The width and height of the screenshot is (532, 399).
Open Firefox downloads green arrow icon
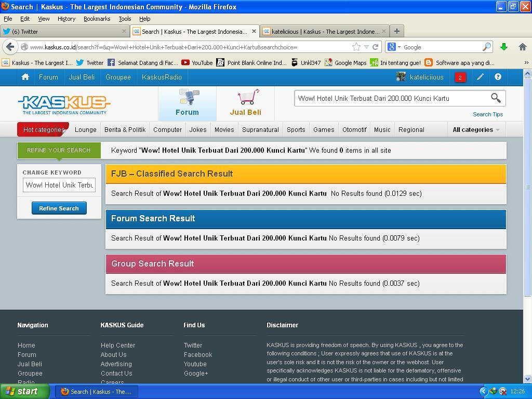503,47
